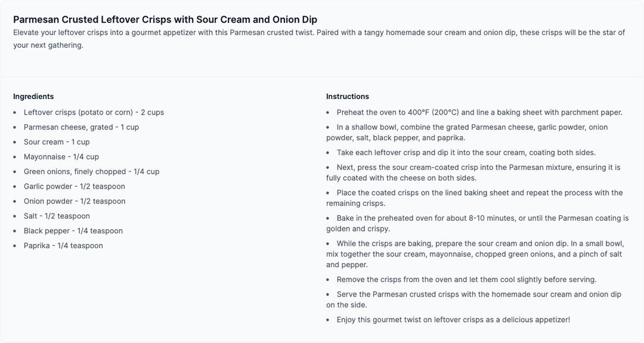Click the Garlic powder 1/2 teaspoon ingredient

click(x=75, y=186)
